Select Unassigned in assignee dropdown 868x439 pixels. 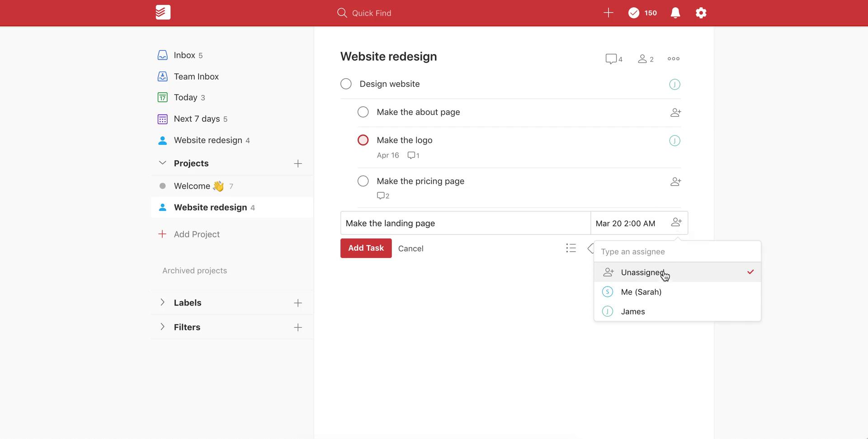click(x=677, y=272)
